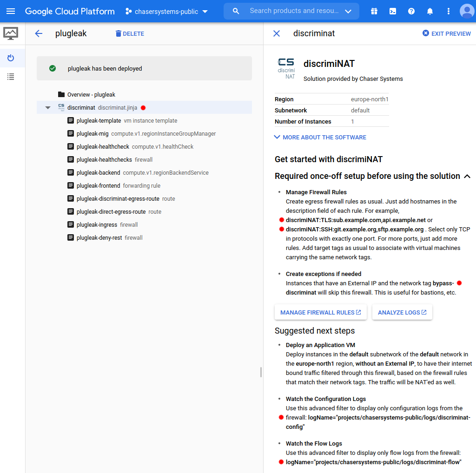Click the more options three-dot icon
This screenshot has width=476, height=473.
click(x=448, y=11)
